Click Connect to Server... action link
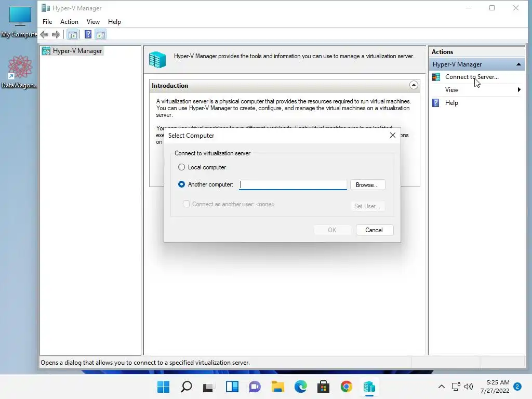This screenshot has height=399, width=532. 472,77
